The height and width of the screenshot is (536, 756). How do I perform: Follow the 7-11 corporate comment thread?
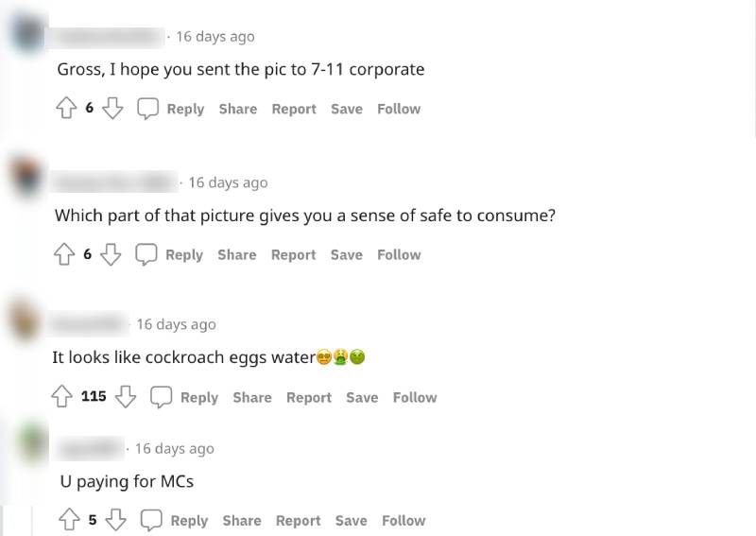click(399, 109)
